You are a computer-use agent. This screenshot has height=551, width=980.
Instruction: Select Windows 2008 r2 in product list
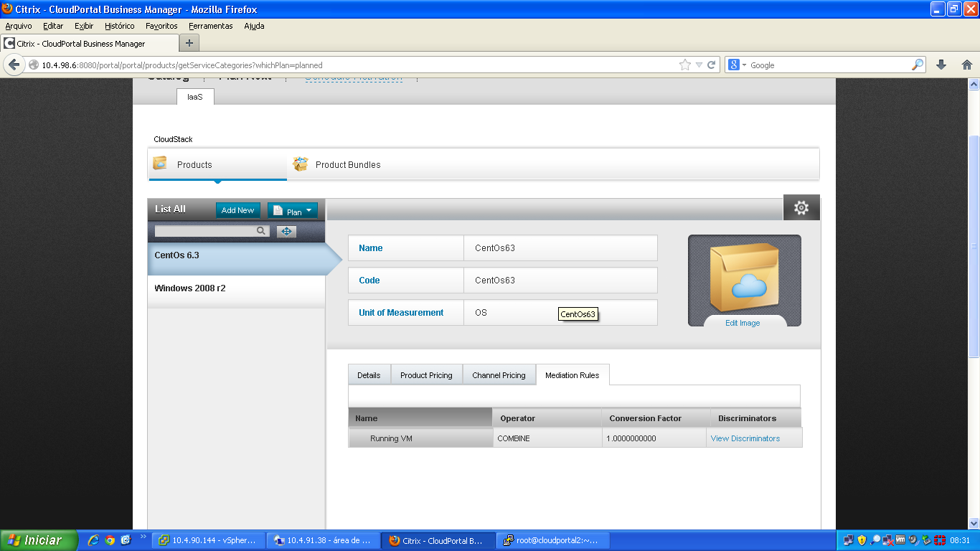point(237,291)
